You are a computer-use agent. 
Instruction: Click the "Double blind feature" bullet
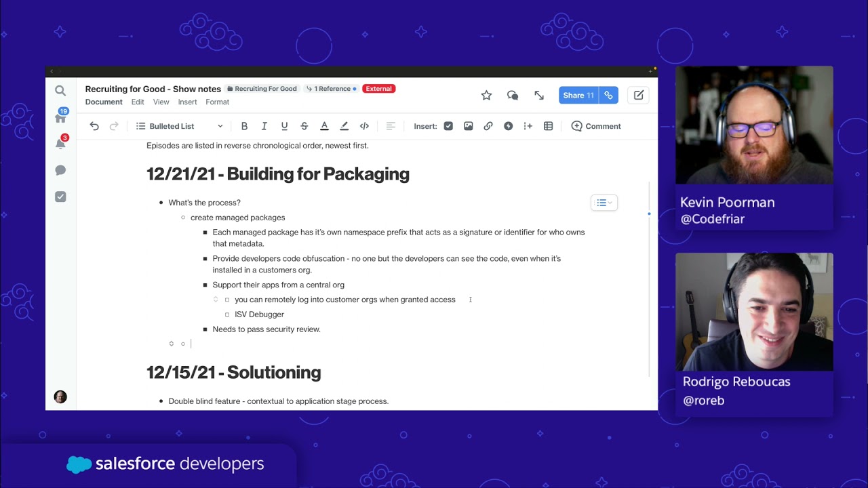tap(278, 401)
